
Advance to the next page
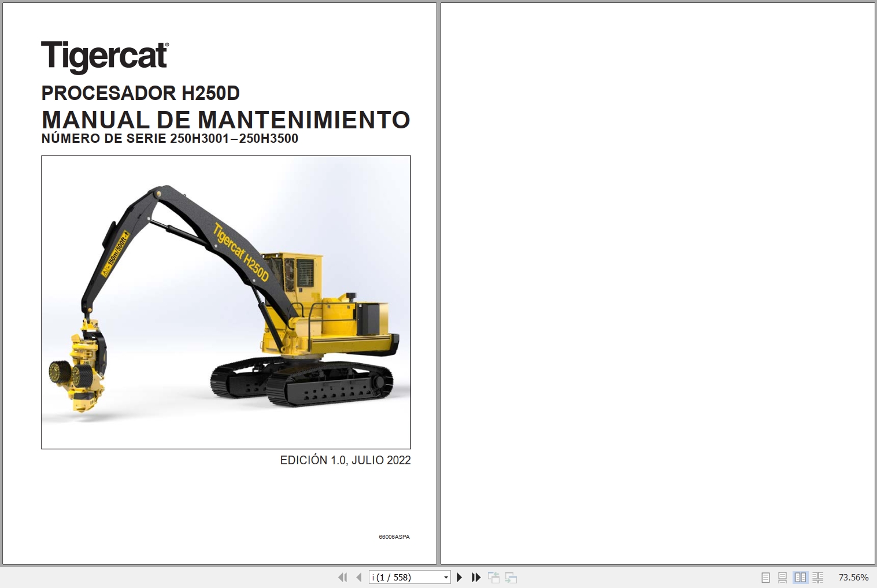pos(459,577)
